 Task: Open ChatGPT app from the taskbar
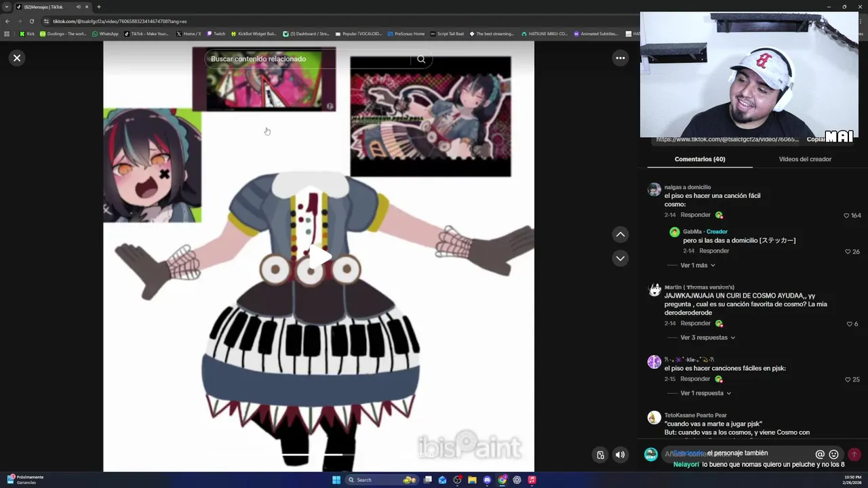(517, 480)
